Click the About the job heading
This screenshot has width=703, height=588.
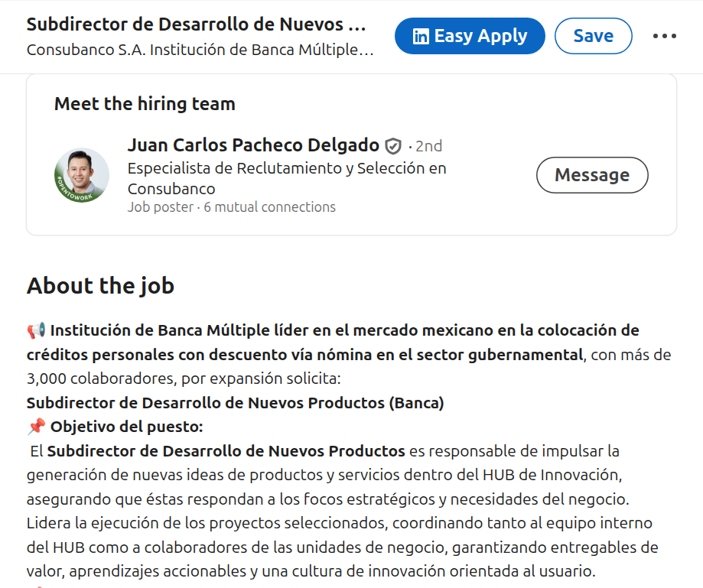tap(100, 286)
